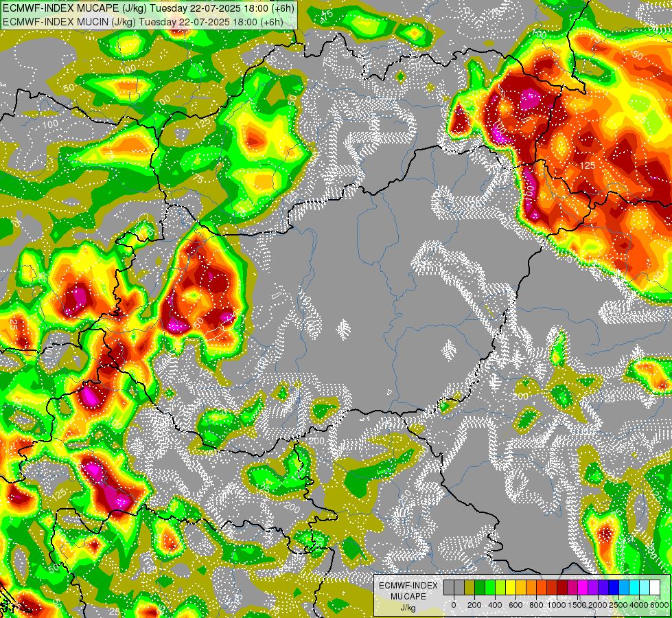Select the dark red swatch right of 1000

tap(562, 587)
